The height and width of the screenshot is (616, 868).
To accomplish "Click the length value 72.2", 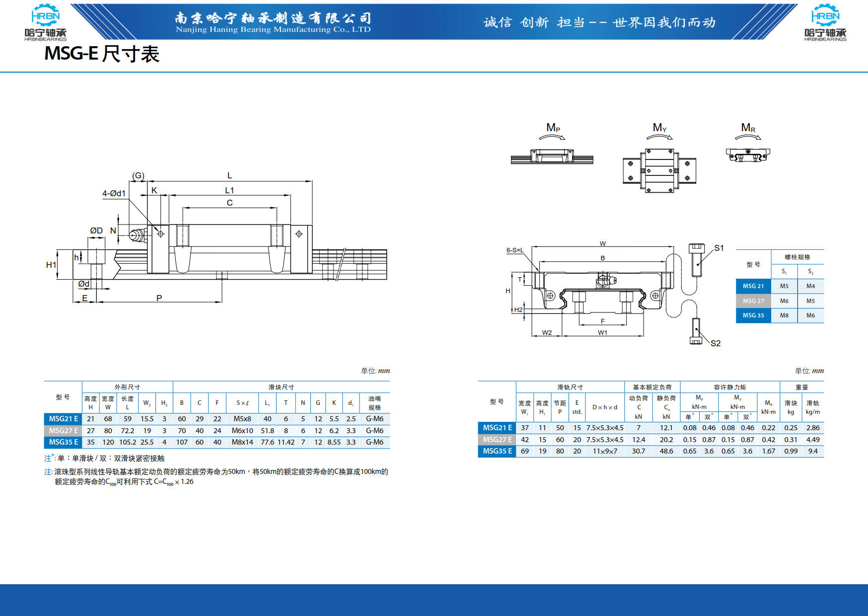I will (128, 431).
